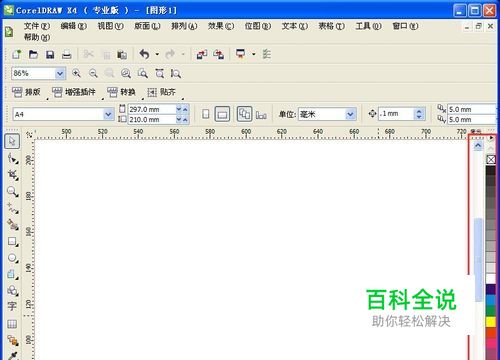Create a new document with New icon
This screenshot has width=500, height=360.
click(x=16, y=54)
